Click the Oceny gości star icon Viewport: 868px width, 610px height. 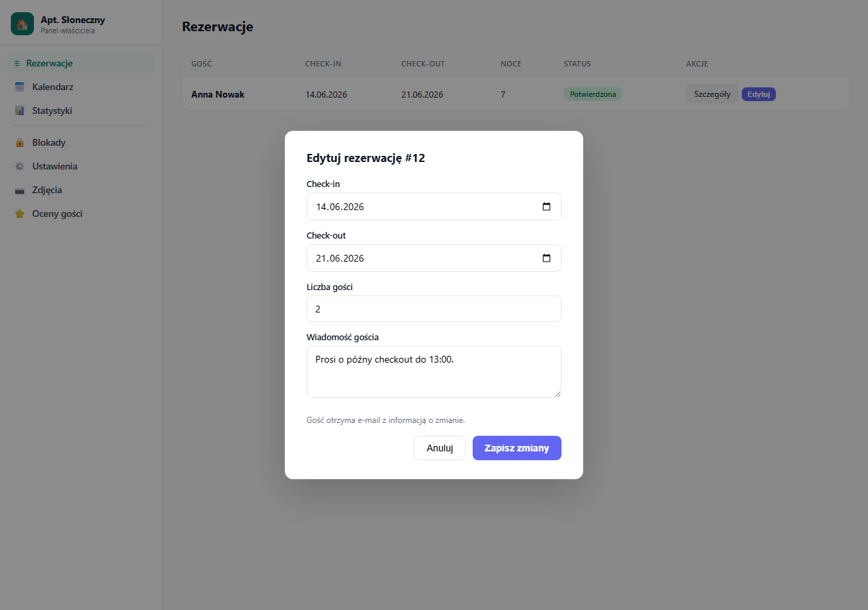click(x=20, y=213)
